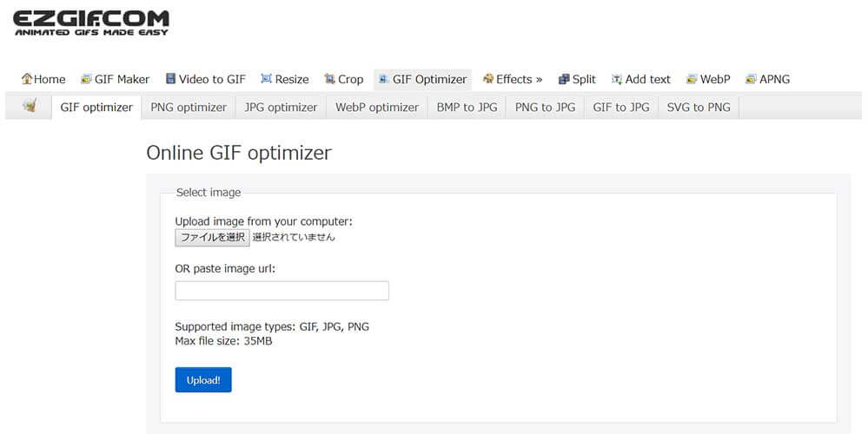Open the WebP tools
This screenshot has width=868, height=434.
coord(708,79)
